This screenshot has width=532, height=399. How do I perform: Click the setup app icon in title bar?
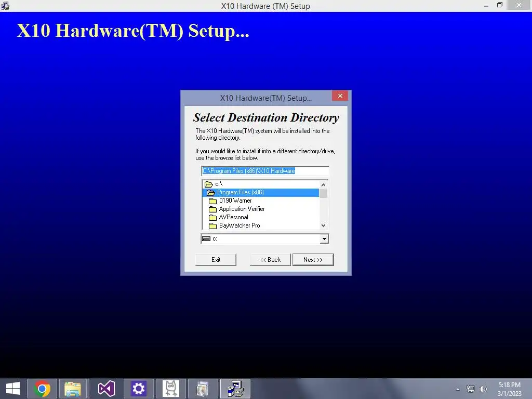pyautogui.click(x=5, y=6)
